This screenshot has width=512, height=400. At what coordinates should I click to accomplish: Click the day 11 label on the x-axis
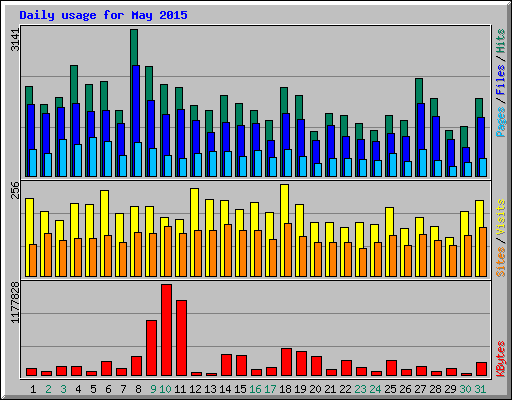[x=180, y=389]
